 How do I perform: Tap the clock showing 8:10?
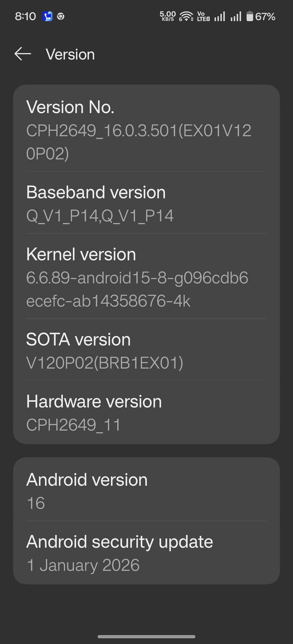tap(25, 16)
